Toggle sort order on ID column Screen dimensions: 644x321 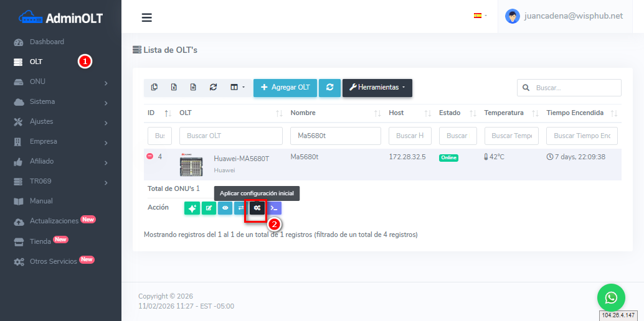(168, 113)
